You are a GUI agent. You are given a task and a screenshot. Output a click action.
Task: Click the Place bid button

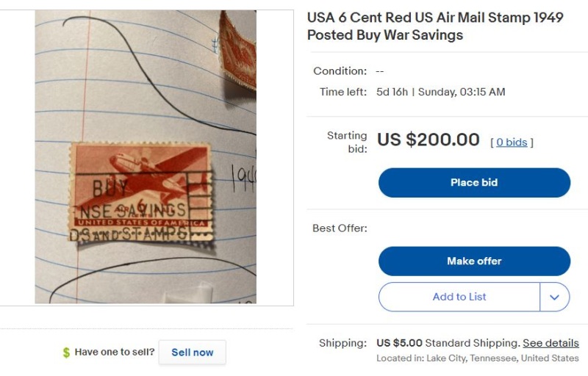(474, 183)
